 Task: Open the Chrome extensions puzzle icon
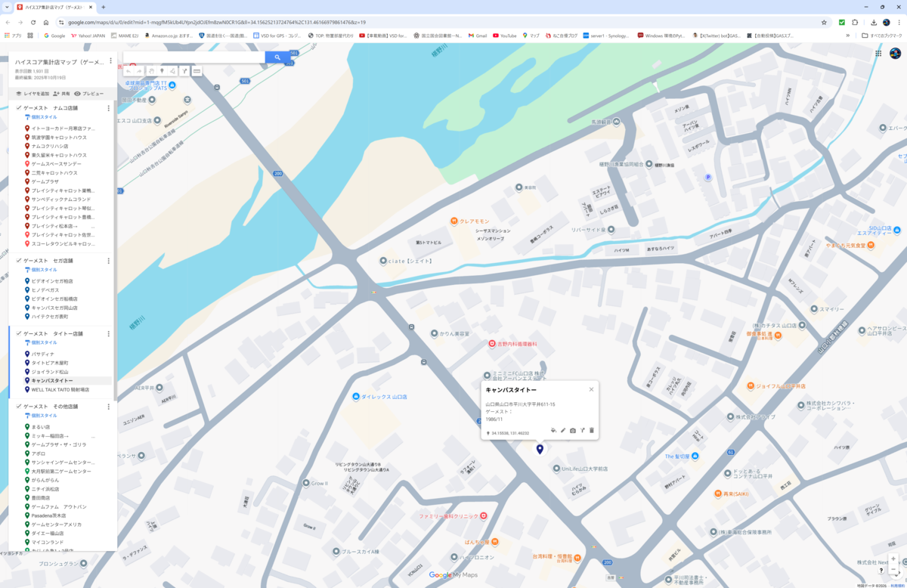click(855, 22)
